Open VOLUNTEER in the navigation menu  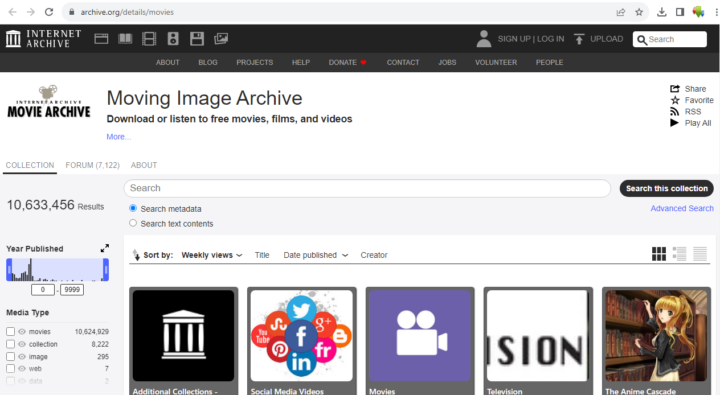(x=496, y=62)
